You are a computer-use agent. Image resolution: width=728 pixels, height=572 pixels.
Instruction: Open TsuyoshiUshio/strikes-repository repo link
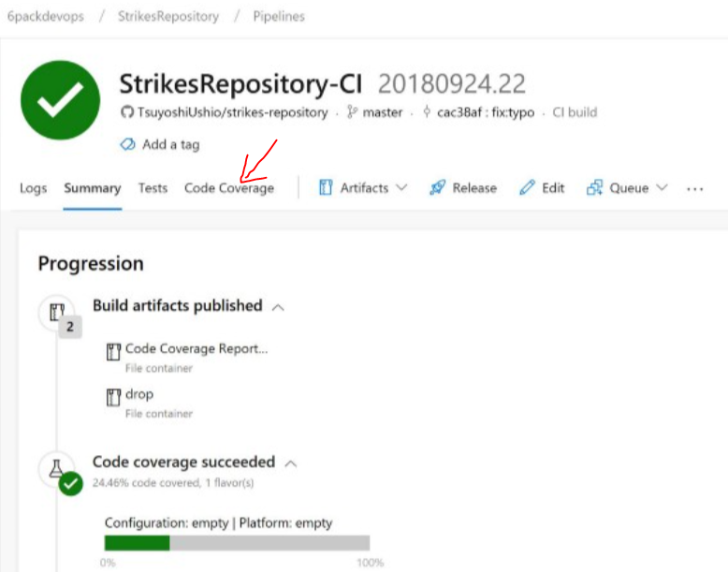233,112
